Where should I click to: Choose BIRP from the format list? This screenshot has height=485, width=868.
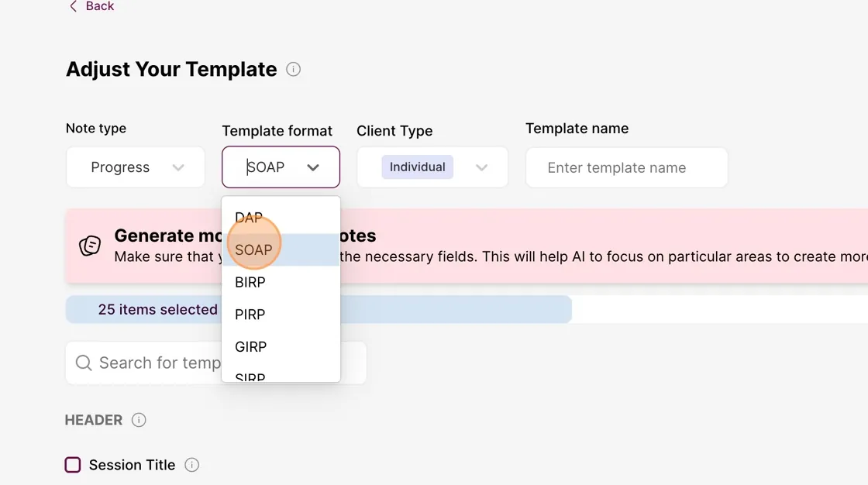pos(281,282)
